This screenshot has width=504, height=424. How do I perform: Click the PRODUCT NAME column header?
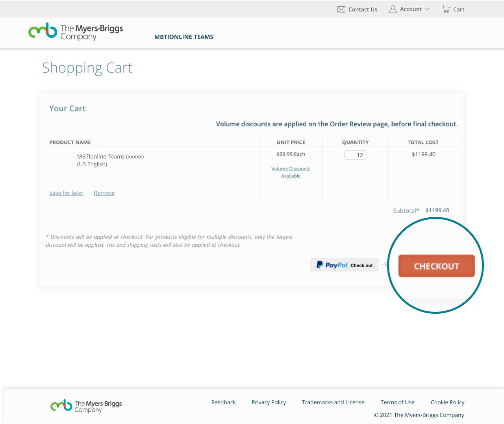[70, 143]
